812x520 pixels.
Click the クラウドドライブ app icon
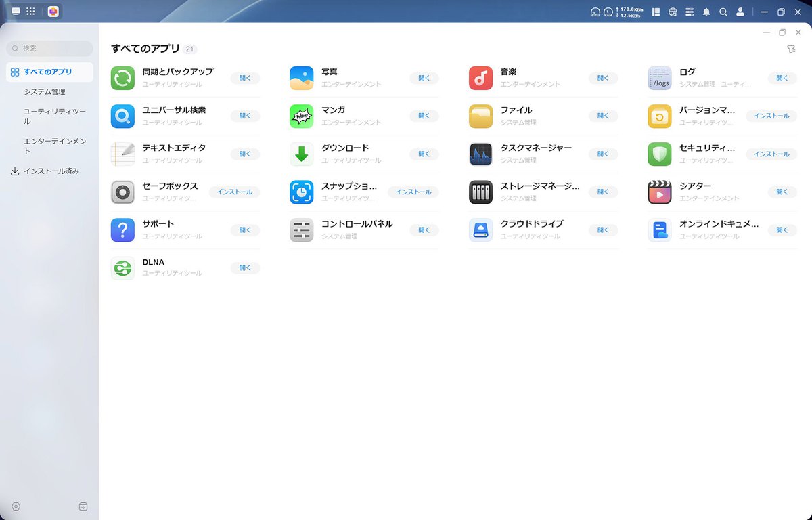[480, 230]
